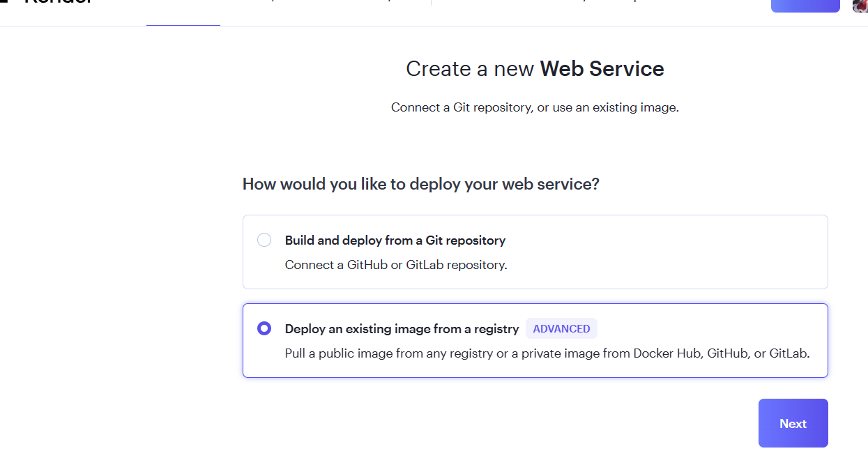Image resolution: width=868 pixels, height=451 pixels.
Task: Click the purple button in top header
Action: click(x=805, y=6)
